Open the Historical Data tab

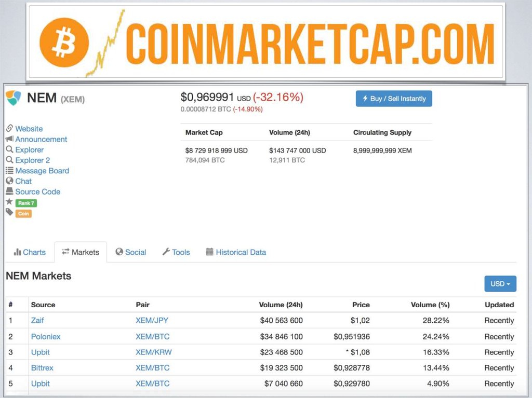(x=236, y=252)
